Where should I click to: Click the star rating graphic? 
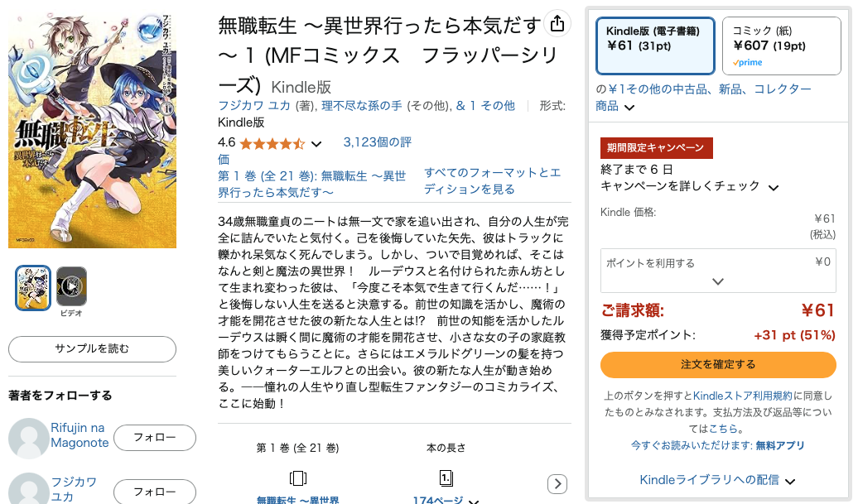272,144
